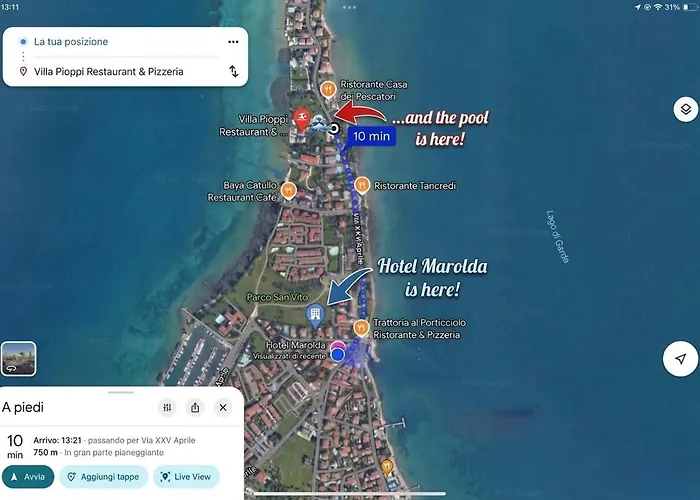Image resolution: width=700 pixels, height=500 pixels.
Task: Tap the three dots at top of screen
Action: (x=350, y=7)
